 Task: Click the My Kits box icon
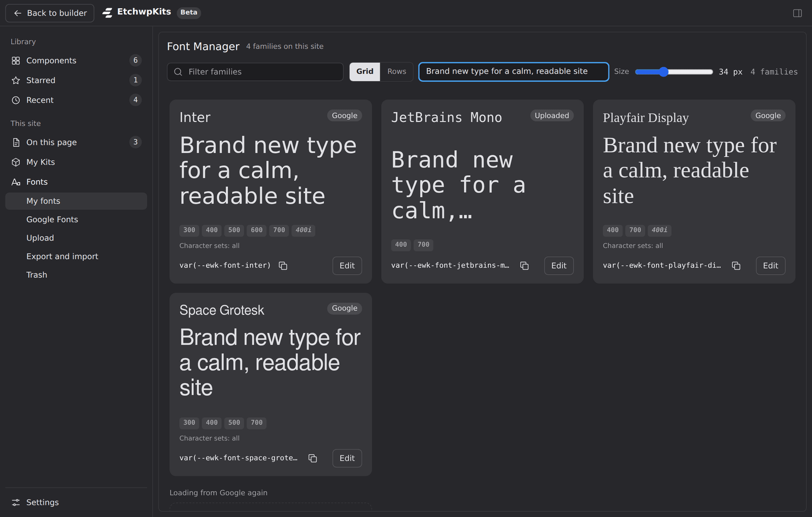point(16,162)
